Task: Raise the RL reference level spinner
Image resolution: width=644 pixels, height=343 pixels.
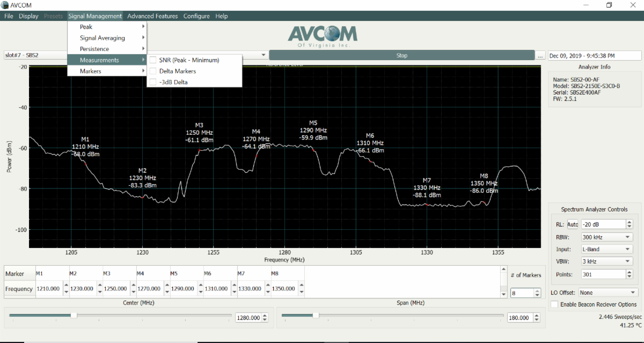Action: [630, 222]
